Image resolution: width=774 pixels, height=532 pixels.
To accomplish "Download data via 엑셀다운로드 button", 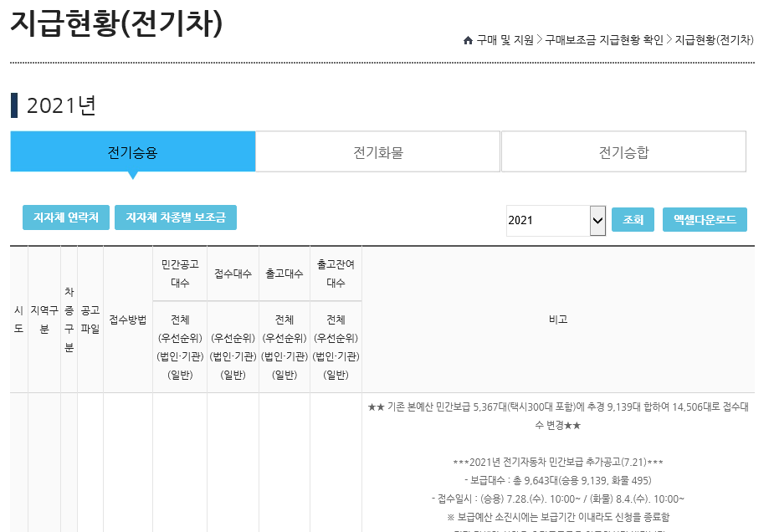I will click(x=705, y=220).
